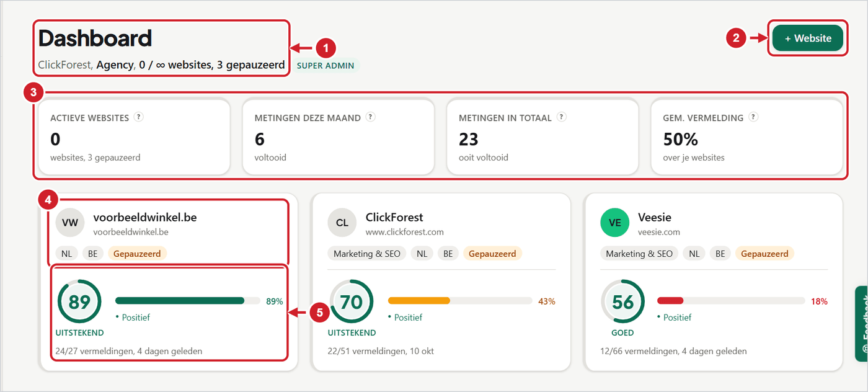This screenshot has width=868, height=392.
Task: Click the Metingen Deze Maand value 6
Action: pos(260,139)
